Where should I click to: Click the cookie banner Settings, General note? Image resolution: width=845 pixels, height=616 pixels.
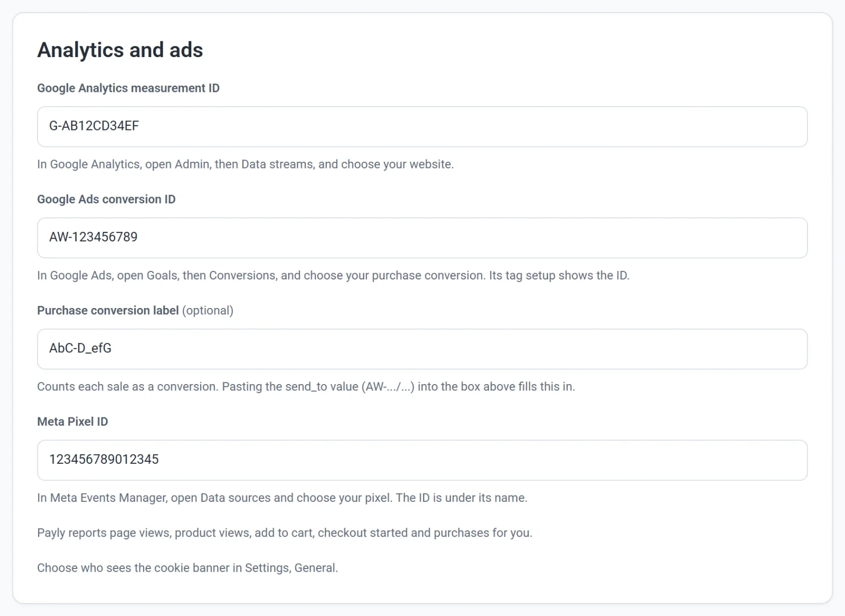pyautogui.click(x=187, y=568)
